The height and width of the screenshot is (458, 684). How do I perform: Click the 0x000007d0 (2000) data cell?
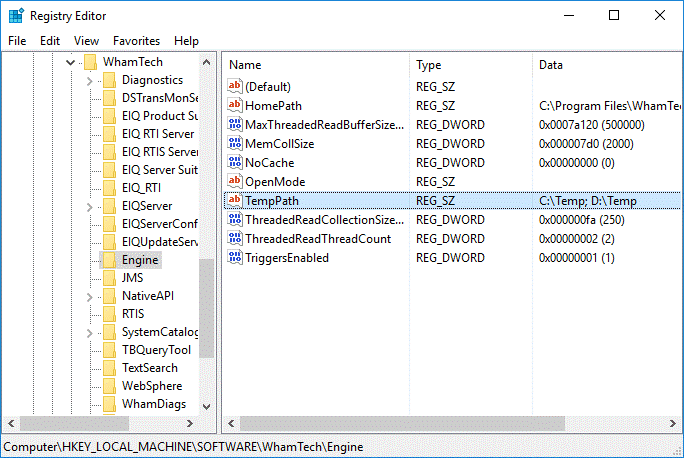tap(586, 144)
